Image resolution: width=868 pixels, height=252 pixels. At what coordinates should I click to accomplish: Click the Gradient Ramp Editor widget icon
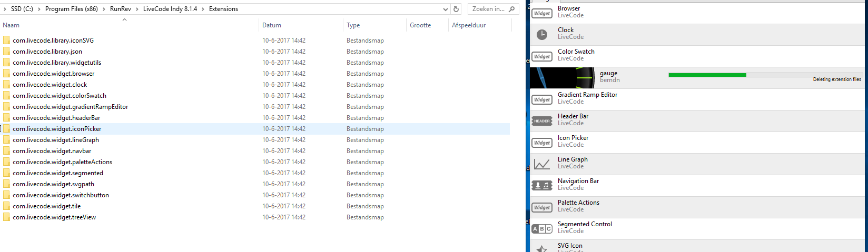(x=542, y=99)
